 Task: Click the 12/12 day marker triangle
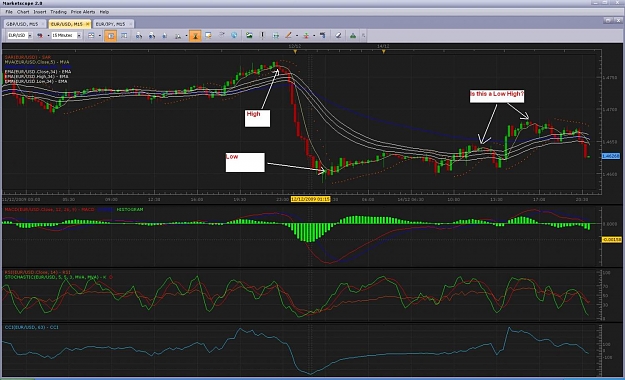pos(295,52)
